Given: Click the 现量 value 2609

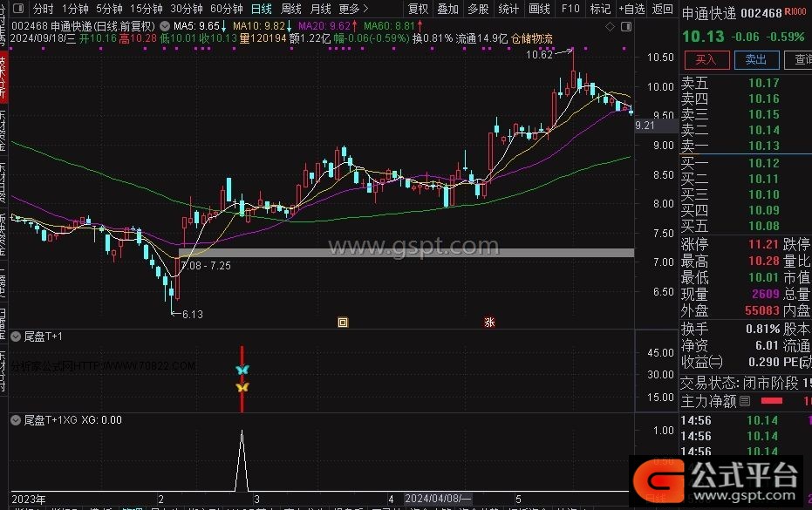Looking at the screenshot, I should 766,294.
